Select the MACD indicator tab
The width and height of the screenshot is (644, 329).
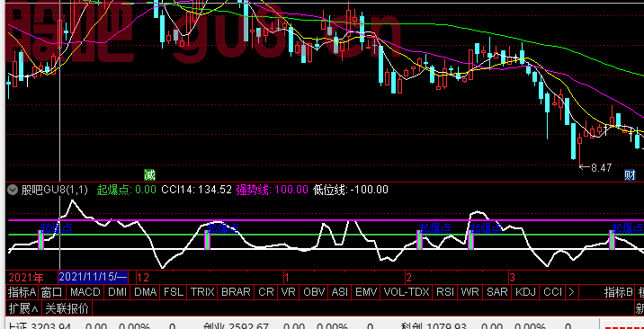(x=85, y=292)
